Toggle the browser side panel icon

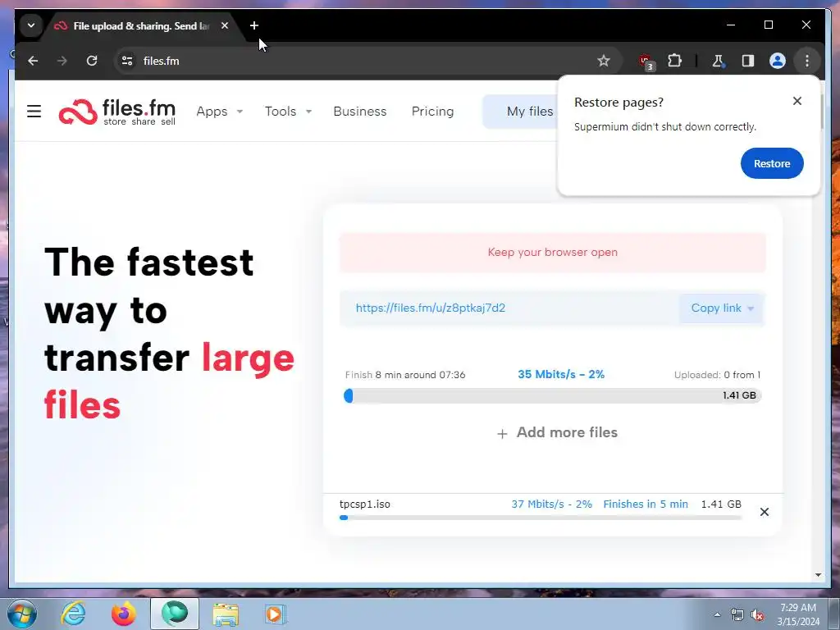click(748, 61)
